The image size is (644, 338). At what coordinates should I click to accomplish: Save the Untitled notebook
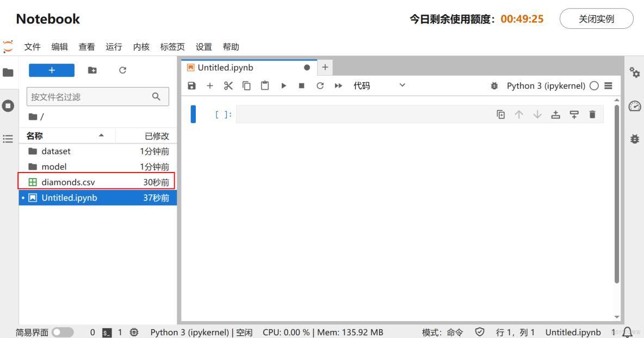pyautogui.click(x=192, y=85)
